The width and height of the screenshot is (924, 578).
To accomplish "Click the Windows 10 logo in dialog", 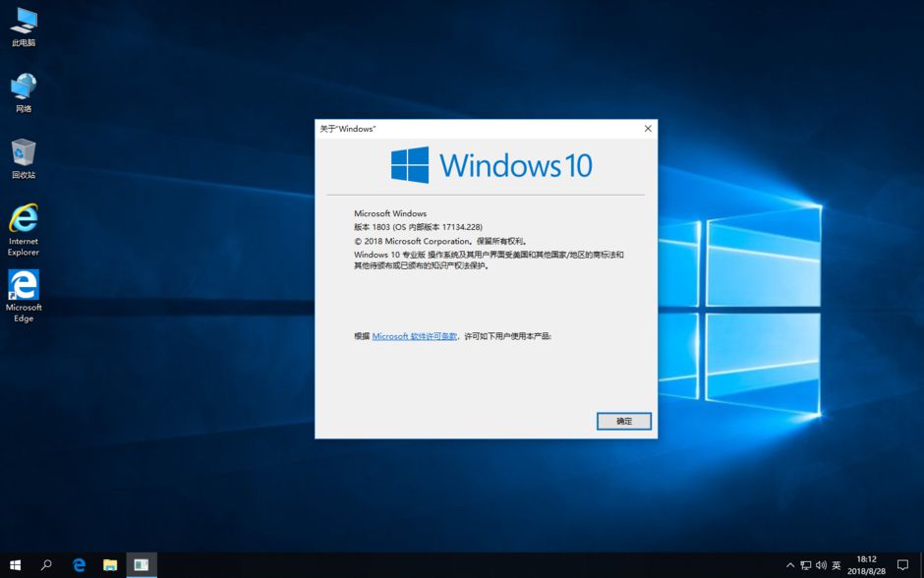I will tap(491, 165).
